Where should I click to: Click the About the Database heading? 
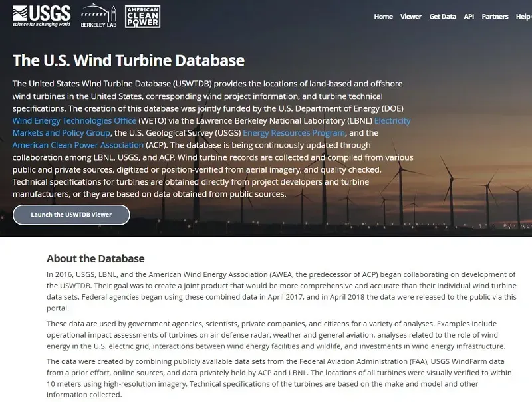(x=96, y=258)
